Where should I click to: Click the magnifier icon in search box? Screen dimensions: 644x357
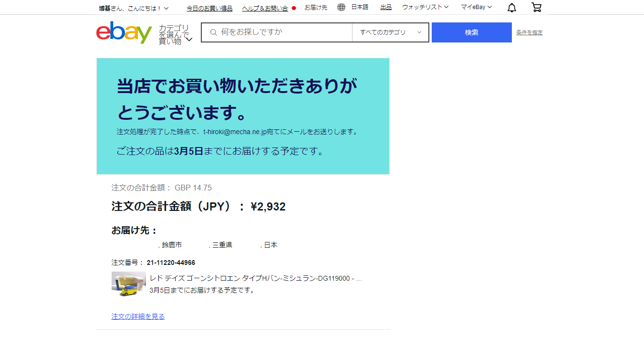pyautogui.click(x=213, y=32)
